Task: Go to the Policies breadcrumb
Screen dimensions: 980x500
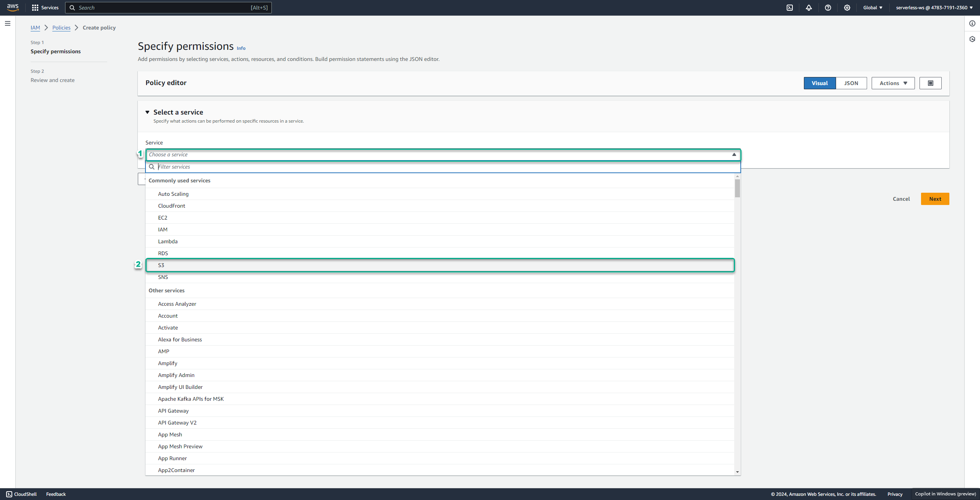Action: coord(61,28)
